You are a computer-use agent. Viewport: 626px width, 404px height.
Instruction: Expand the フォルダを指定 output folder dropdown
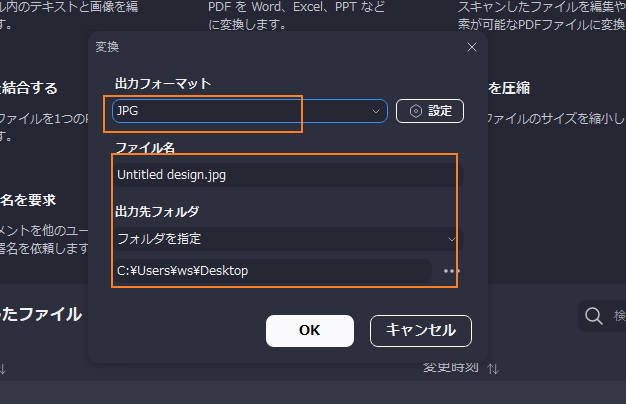287,239
